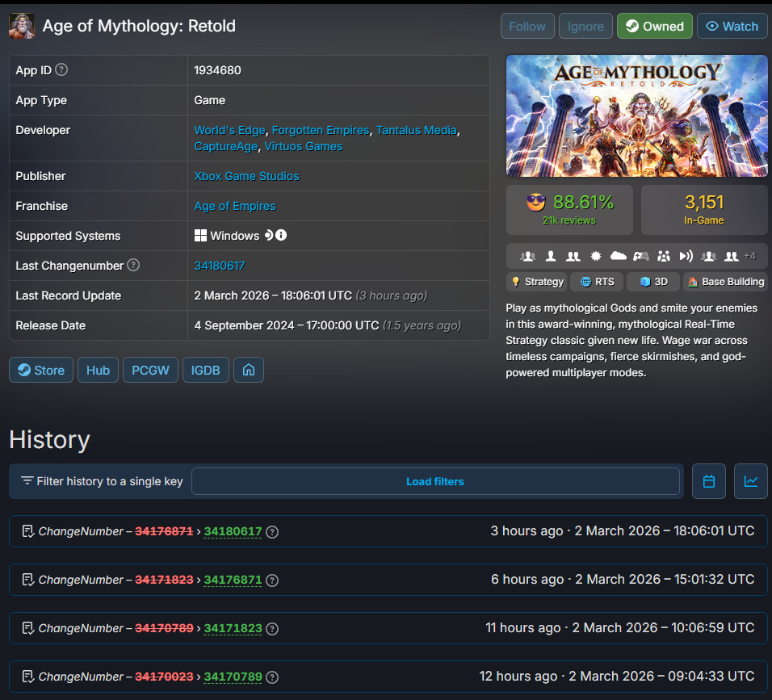Click the App ID help question mark

point(61,70)
